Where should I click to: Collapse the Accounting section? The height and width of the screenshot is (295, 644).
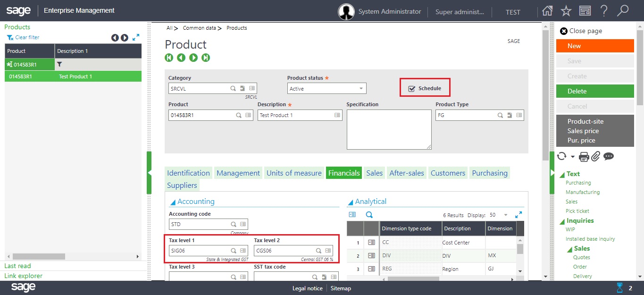click(173, 201)
